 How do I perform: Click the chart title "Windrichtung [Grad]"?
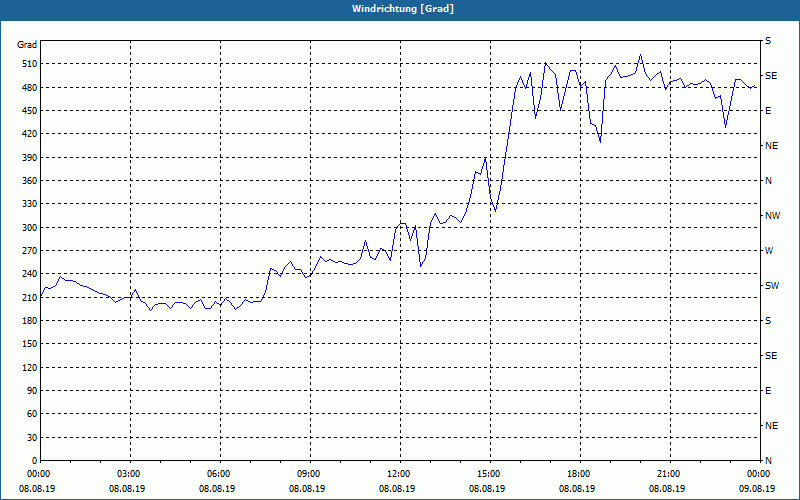[x=403, y=9]
